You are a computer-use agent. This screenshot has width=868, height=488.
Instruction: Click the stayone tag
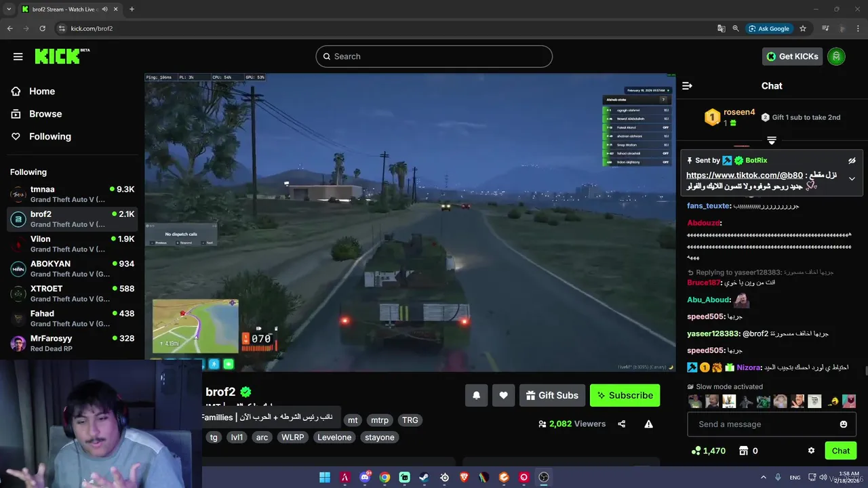point(380,437)
